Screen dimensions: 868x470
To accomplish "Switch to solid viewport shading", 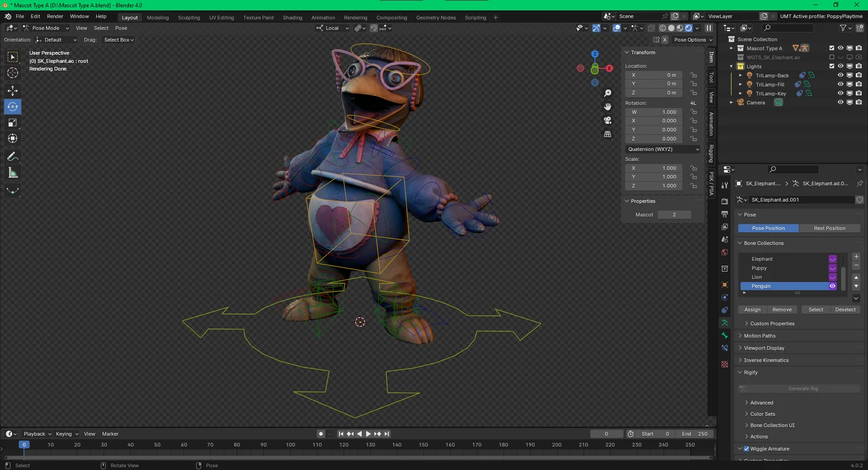I will coord(671,28).
